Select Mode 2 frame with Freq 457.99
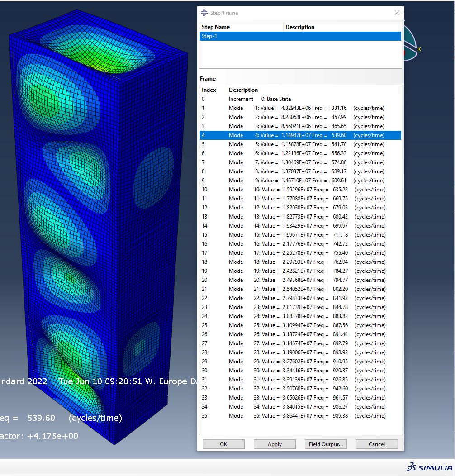 coord(300,117)
